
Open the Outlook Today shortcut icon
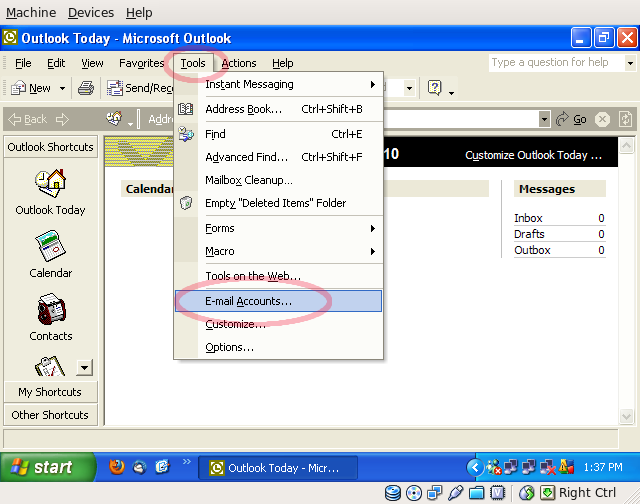[50, 184]
